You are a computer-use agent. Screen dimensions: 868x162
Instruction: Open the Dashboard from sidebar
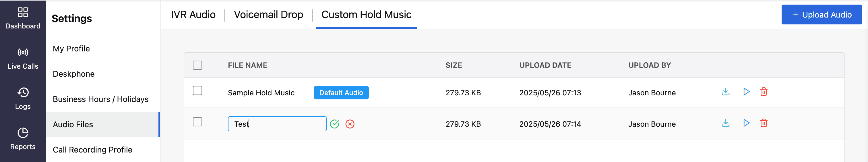coord(23,18)
